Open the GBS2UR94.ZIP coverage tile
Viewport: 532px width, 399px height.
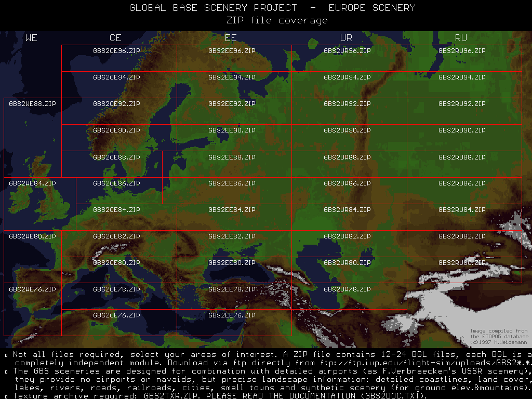347,77
